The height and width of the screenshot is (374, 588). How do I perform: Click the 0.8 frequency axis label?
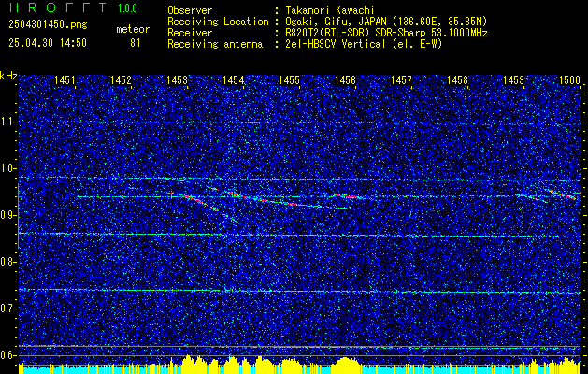8,262
